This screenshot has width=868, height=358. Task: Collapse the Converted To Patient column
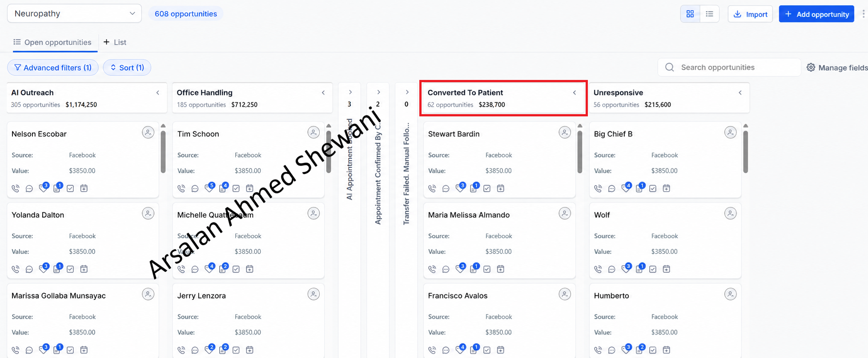click(x=575, y=93)
